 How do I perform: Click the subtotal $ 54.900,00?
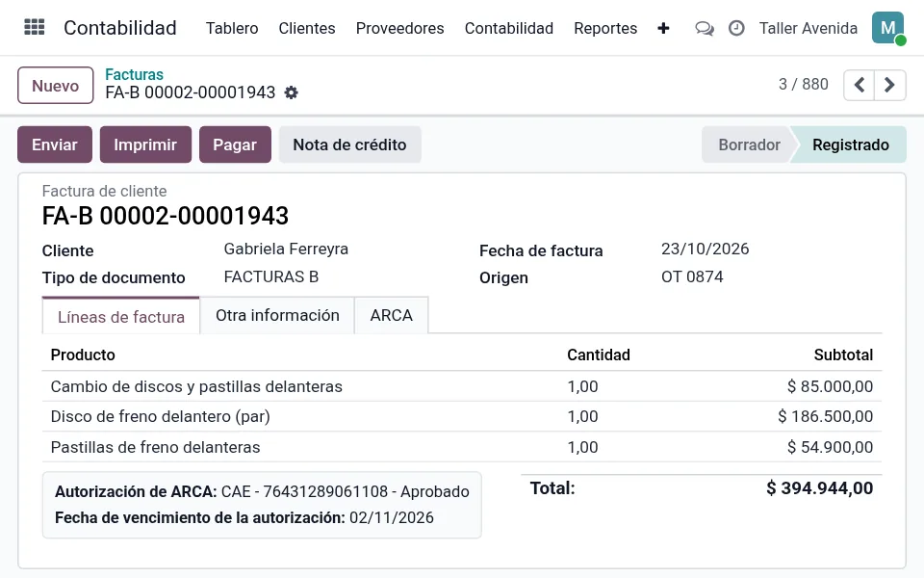(830, 447)
